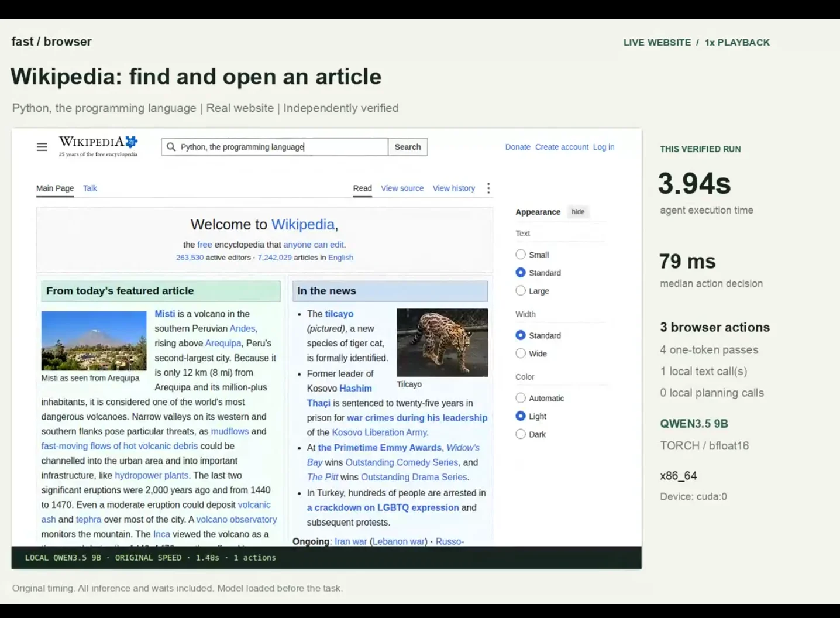Open the tilcayo news link

(x=339, y=314)
